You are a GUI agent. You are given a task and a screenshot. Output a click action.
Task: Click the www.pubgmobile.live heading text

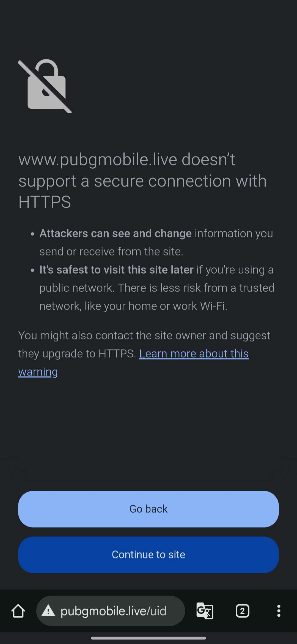click(127, 160)
